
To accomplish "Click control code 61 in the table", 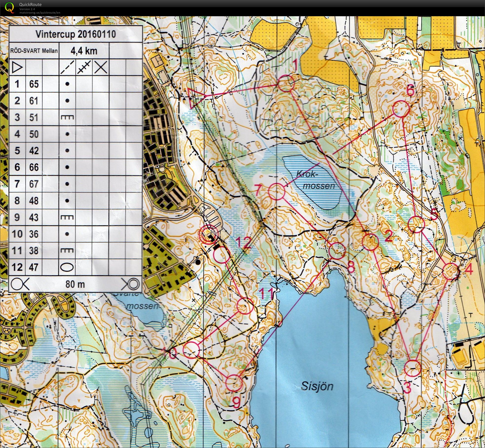I will 34,101.
